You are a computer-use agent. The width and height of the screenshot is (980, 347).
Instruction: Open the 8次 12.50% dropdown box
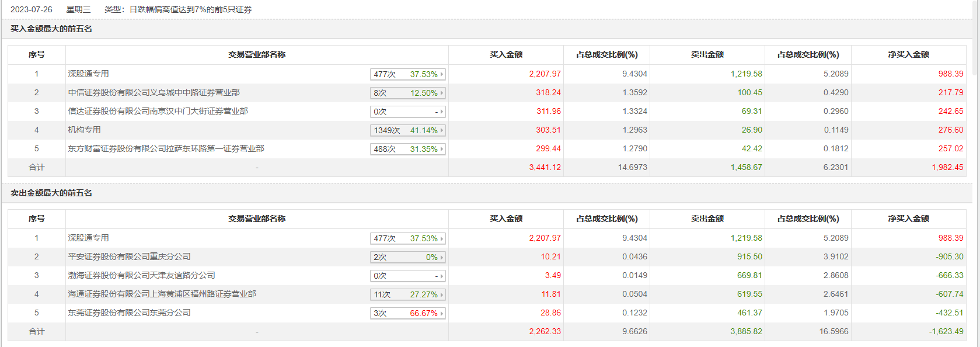tap(407, 93)
